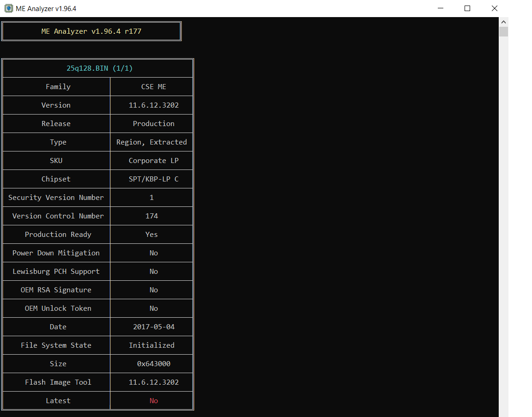Maximize the ME Analyzer window
The image size is (532, 417).
467,8
